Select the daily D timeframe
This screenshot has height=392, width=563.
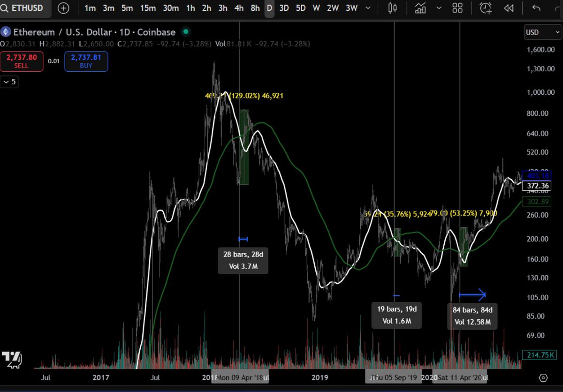coord(269,8)
